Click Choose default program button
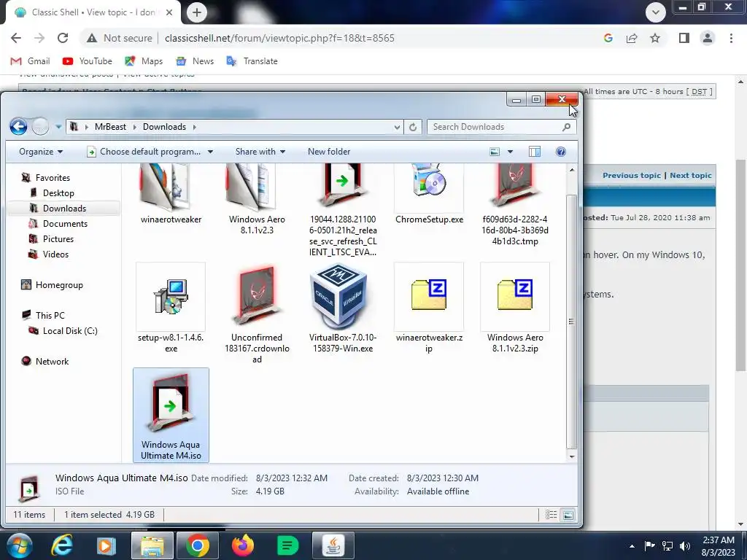The width and height of the screenshot is (747, 560). [x=144, y=152]
